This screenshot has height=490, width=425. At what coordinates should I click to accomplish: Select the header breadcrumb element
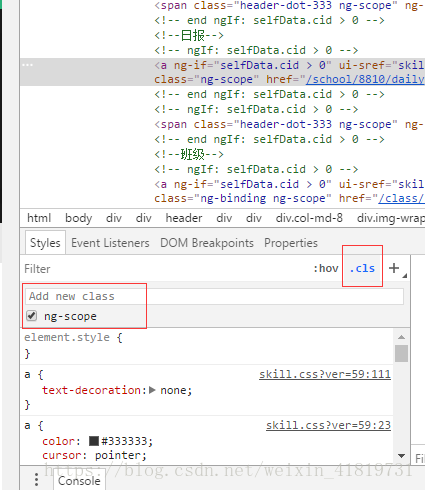184,218
